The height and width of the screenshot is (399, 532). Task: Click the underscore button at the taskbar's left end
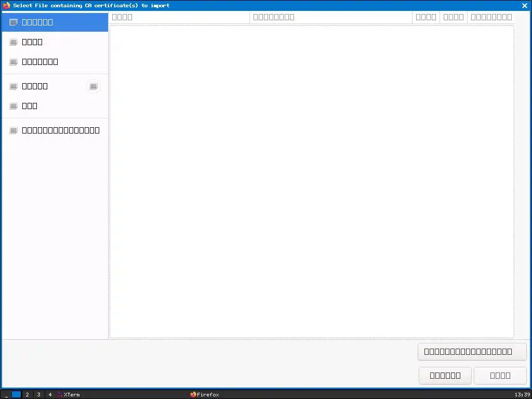click(6, 394)
